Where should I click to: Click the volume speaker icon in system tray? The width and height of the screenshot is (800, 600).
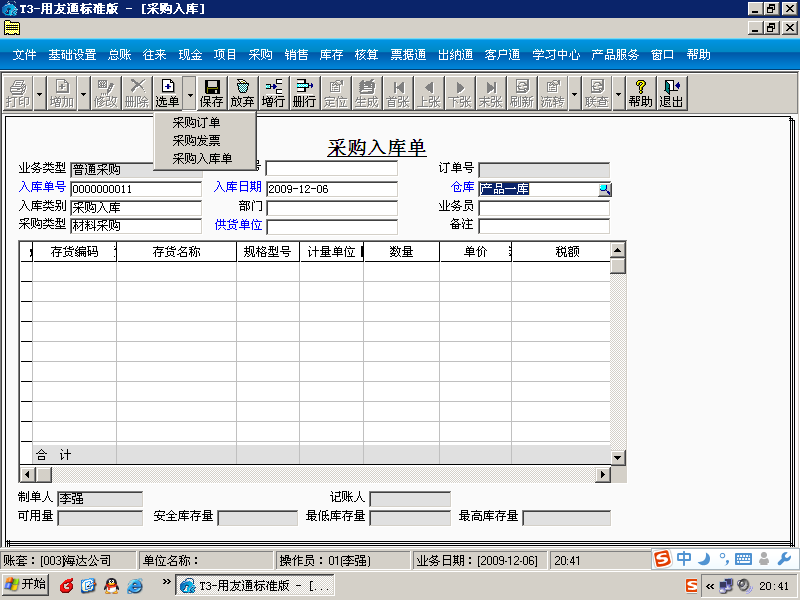[744, 586]
